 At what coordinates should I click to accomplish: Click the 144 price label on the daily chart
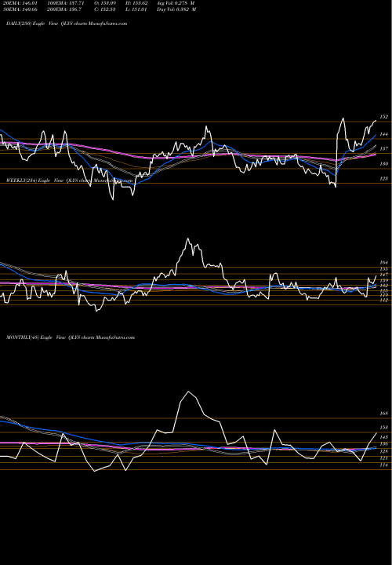tap(384, 134)
